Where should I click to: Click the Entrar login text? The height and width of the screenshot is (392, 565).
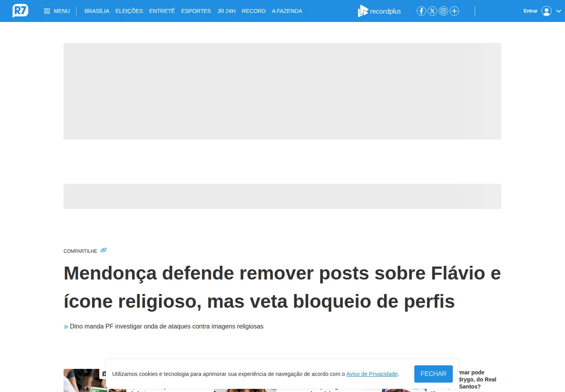tap(530, 11)
